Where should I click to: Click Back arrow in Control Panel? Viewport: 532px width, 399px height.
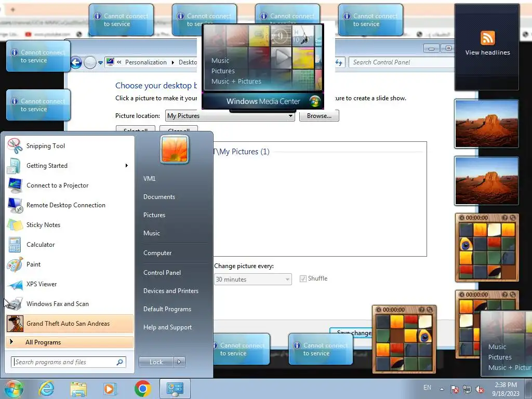click(x=76, y=62)
